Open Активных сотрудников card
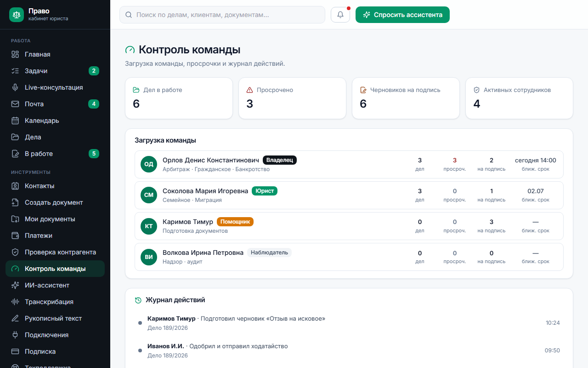 click(x=520, y=98)
